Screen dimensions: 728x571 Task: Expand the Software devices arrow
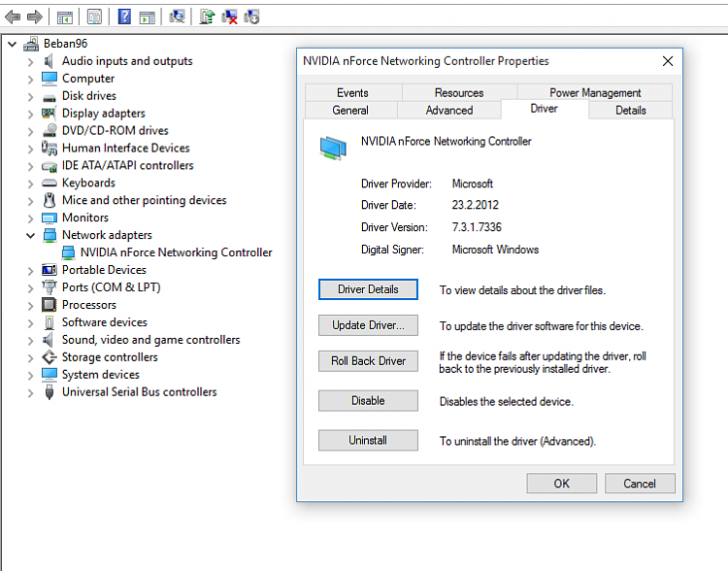(31, 323)
